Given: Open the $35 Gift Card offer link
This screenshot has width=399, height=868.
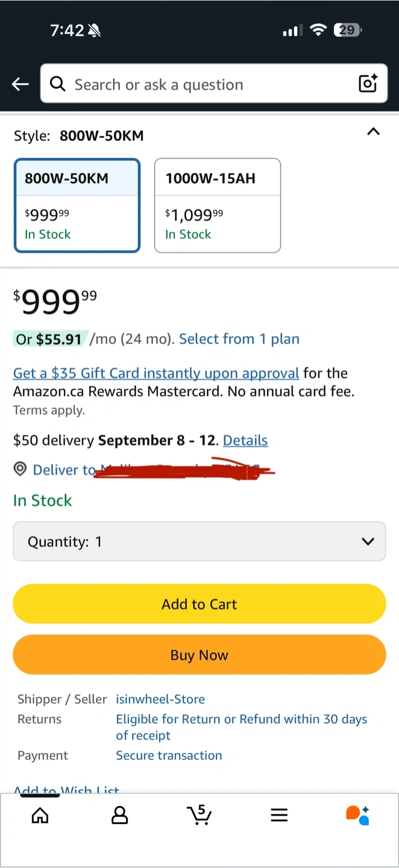Looking at the screenshot, I should 156,373.
